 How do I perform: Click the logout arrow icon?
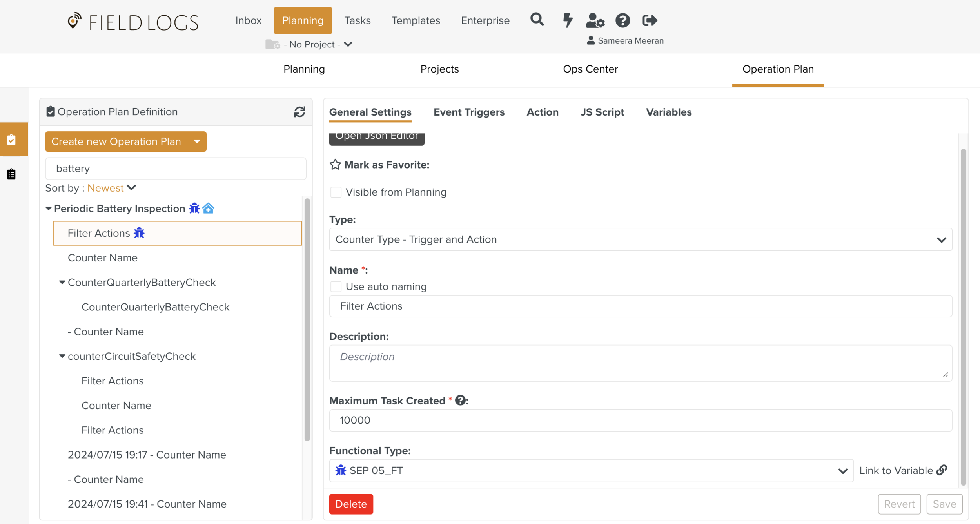coord(650,20)
